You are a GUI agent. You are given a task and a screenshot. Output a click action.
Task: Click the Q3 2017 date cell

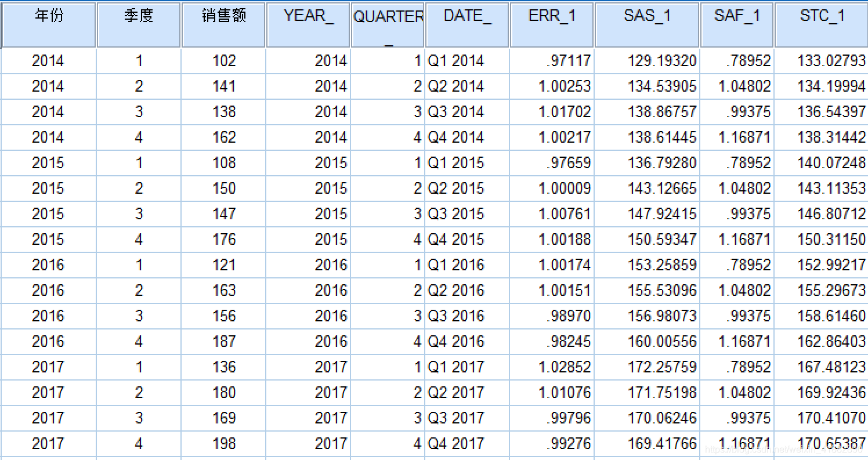pos(467,418)
